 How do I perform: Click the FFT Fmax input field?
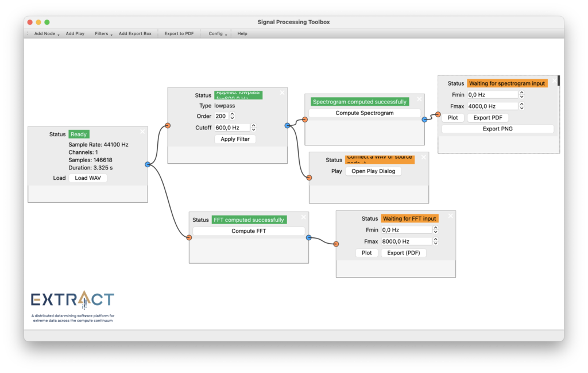click(x=405, y=241)
